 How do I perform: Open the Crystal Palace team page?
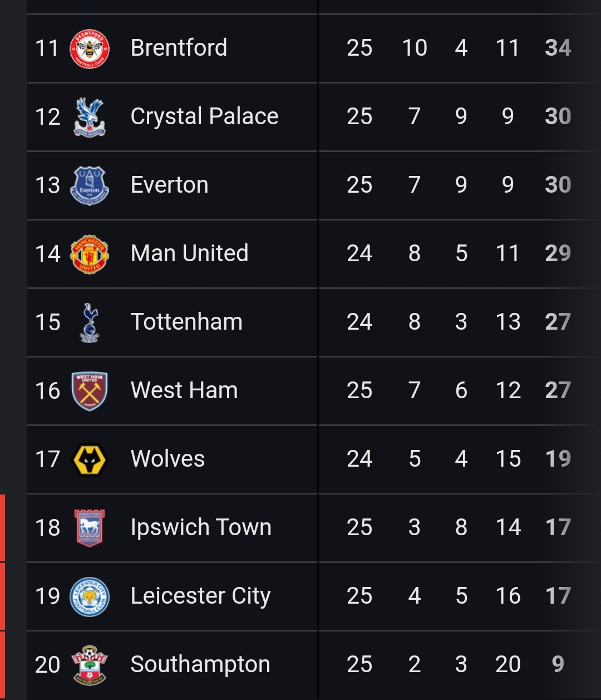click(x=204, y=116)
